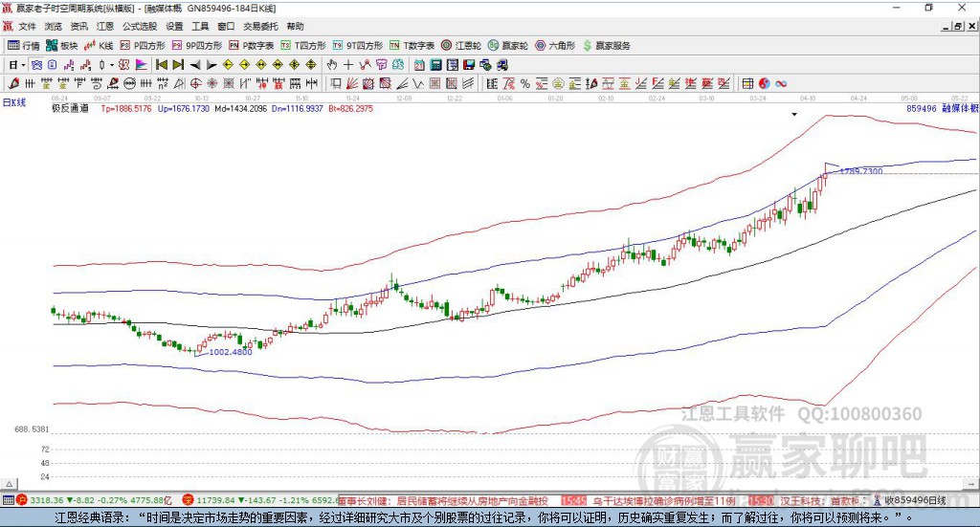Viewport: 980px width, 527px height.
Task: Click the Md=1434.2096 indicator value
Action: [x=240, y=108]
